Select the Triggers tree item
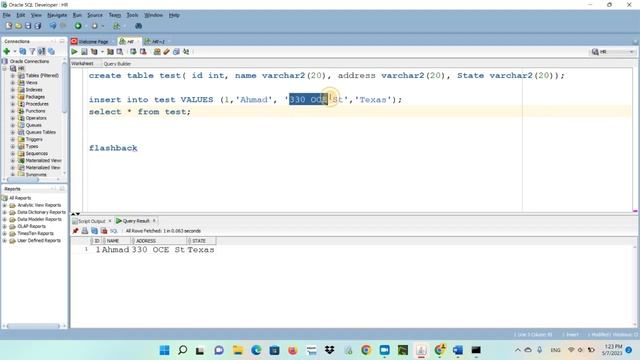The width and height of the screenshot is (640, 360). 34,140
